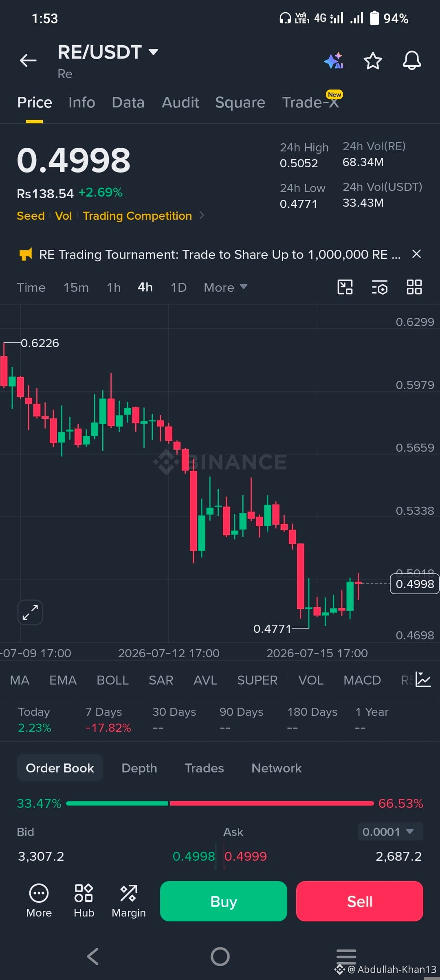Tap the bid/ask ratio bar
Viewport: 440px width, 980px height.
tap(220, 803)
